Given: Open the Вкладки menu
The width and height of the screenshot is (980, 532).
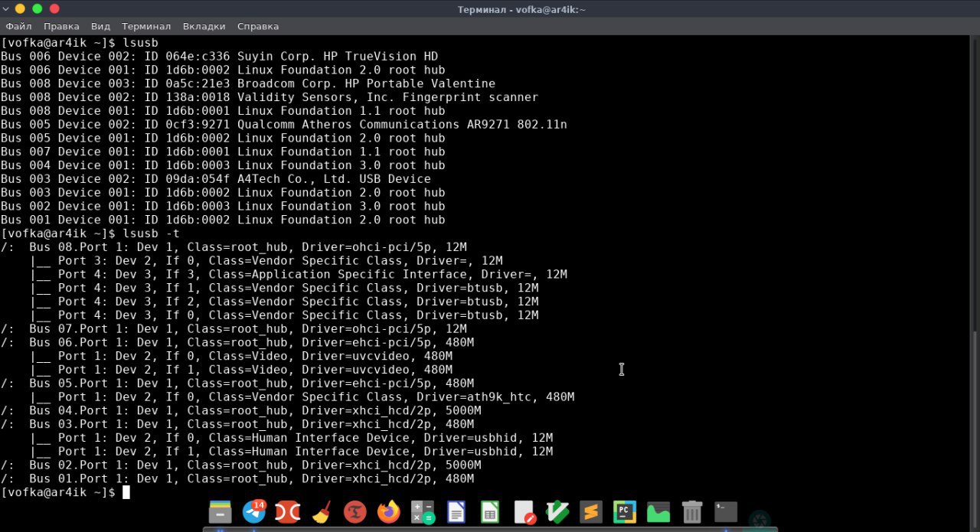Looking at the screenshot, I should (x=204, y=26).
